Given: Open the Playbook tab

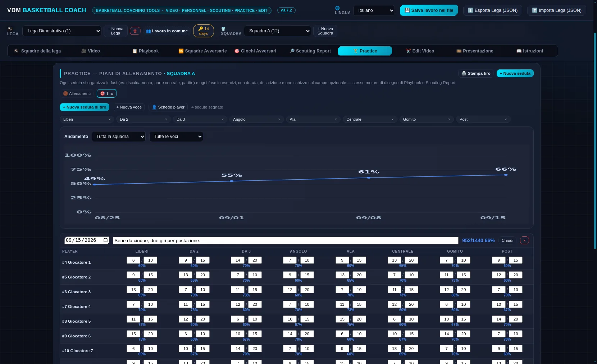Looking at the screenshot, I should [x=145, y=51].
